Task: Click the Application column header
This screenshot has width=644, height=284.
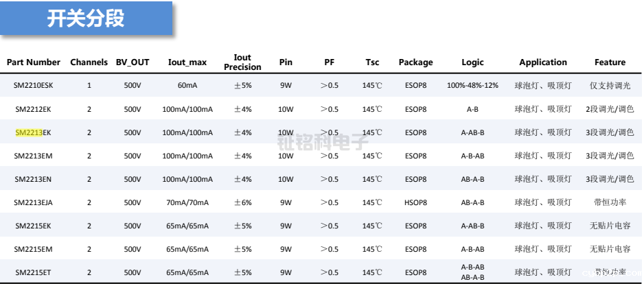Action: point(543,62)
